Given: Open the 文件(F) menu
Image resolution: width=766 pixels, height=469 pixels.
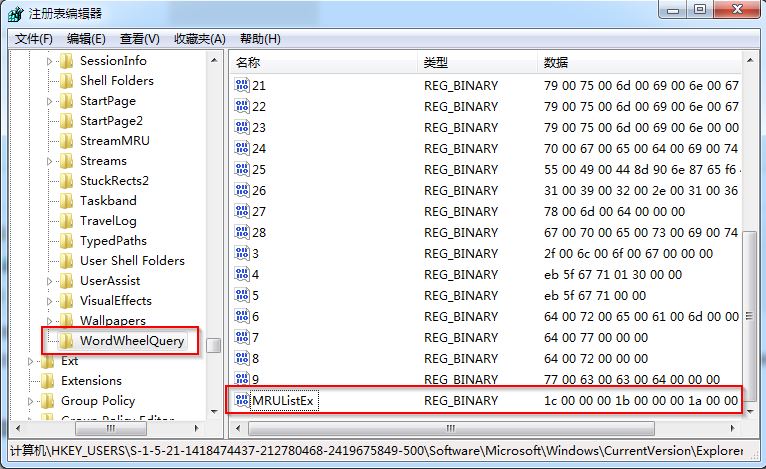Looking at the screenshot, I should tap(34, 39).
